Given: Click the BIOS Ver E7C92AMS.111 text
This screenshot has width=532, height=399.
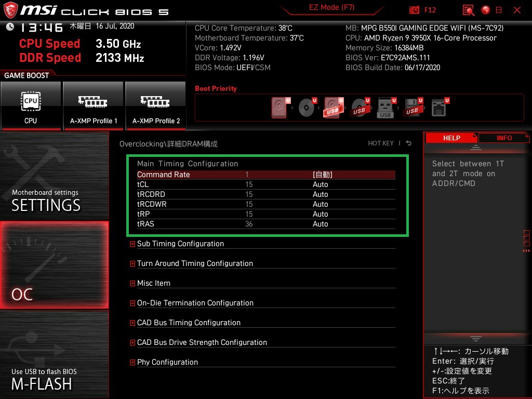Looking at the screenshot, I should click(x=388, y=58).
